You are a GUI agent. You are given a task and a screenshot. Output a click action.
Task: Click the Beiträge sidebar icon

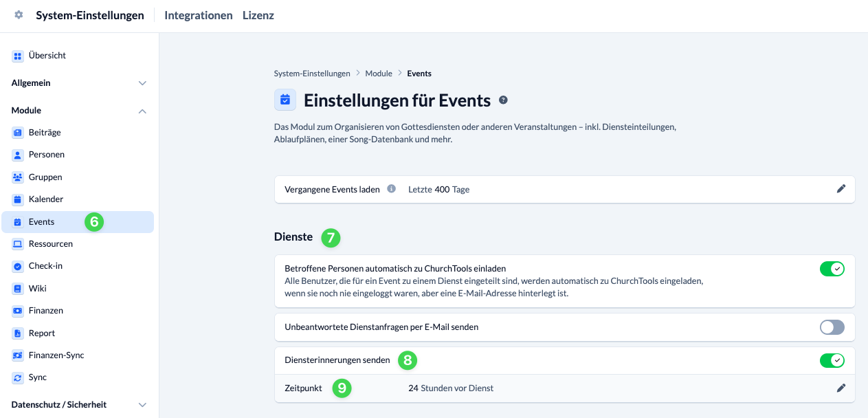[18, 133]
